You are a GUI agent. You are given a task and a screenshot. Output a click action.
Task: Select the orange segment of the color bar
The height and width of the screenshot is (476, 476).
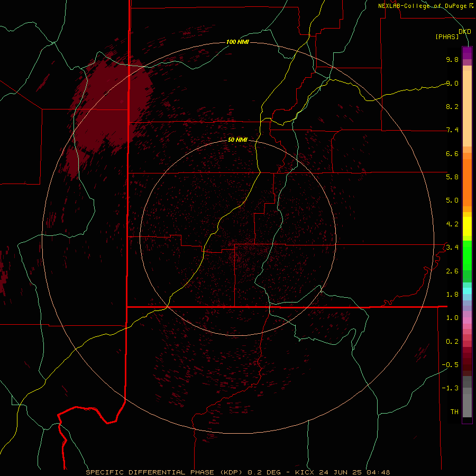[x=467, y=183]
